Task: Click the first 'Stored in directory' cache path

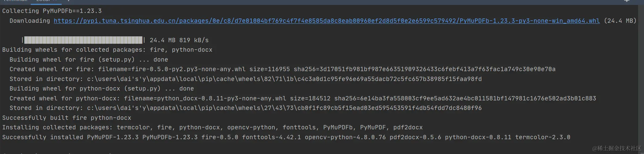Action: point(284,79)
